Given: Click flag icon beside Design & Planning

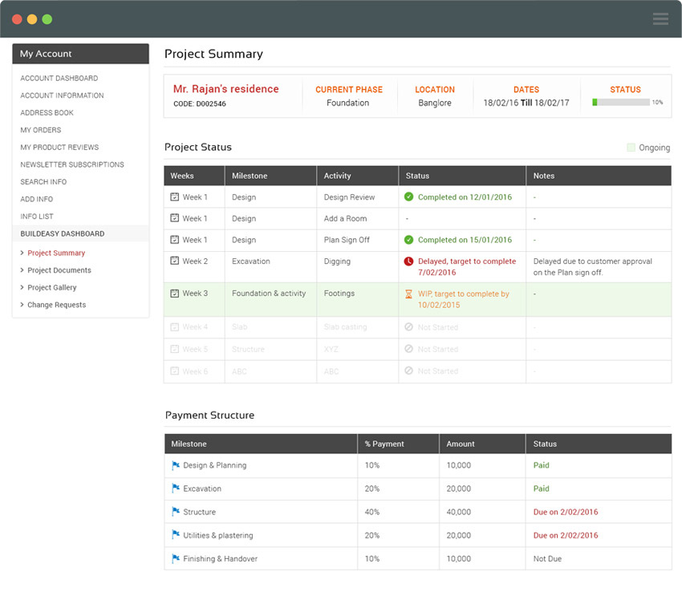Looking at the screenshot, I should [176, 465].
